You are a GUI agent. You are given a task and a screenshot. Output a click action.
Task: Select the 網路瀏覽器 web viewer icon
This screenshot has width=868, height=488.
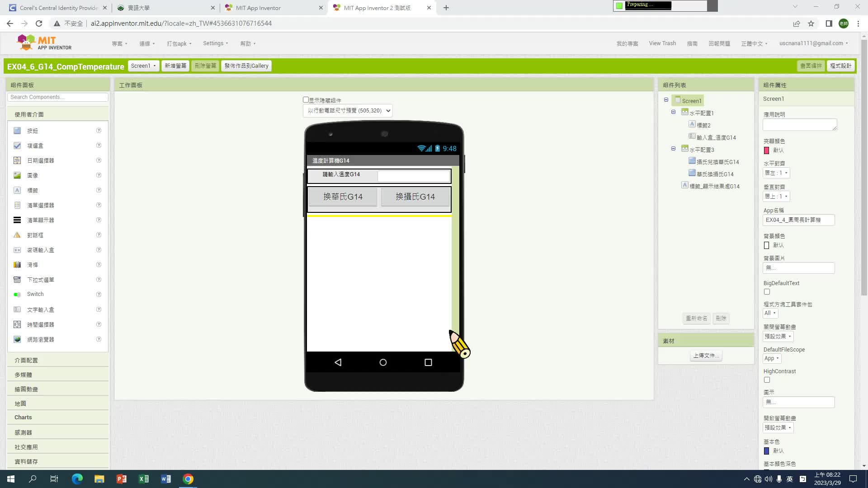(x=17, y=339)
